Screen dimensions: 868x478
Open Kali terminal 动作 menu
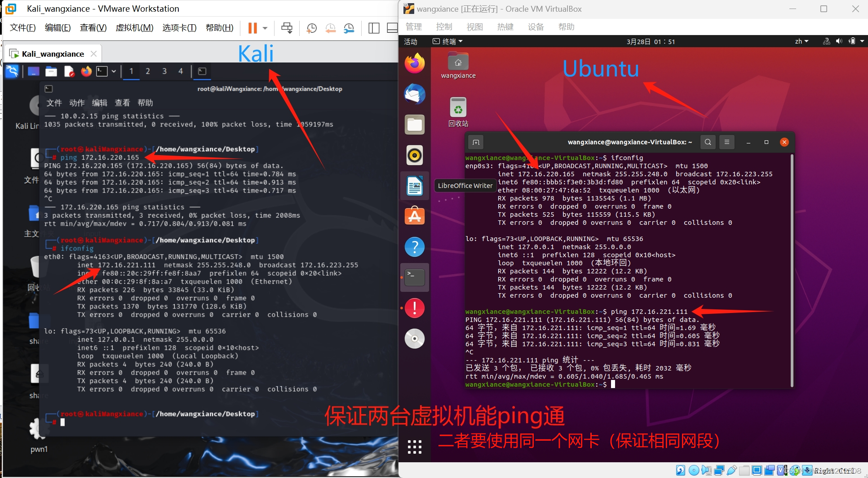77,103
